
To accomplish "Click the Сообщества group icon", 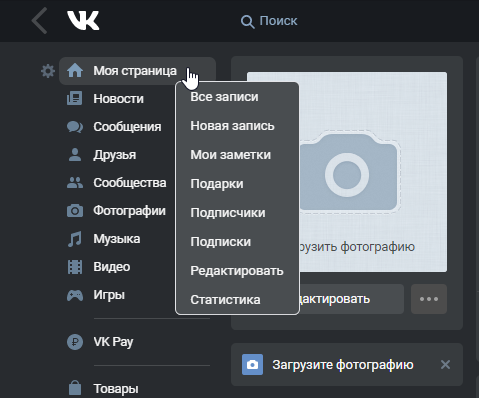I will click(75, 183).
